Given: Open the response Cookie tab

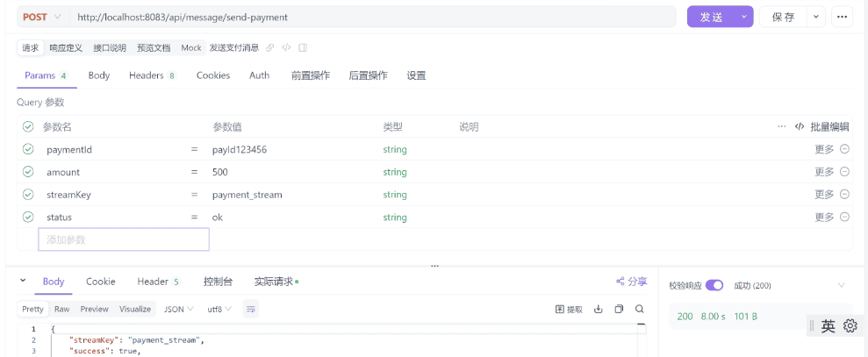Looking at the screenshot, I should [x=101, y=282].
